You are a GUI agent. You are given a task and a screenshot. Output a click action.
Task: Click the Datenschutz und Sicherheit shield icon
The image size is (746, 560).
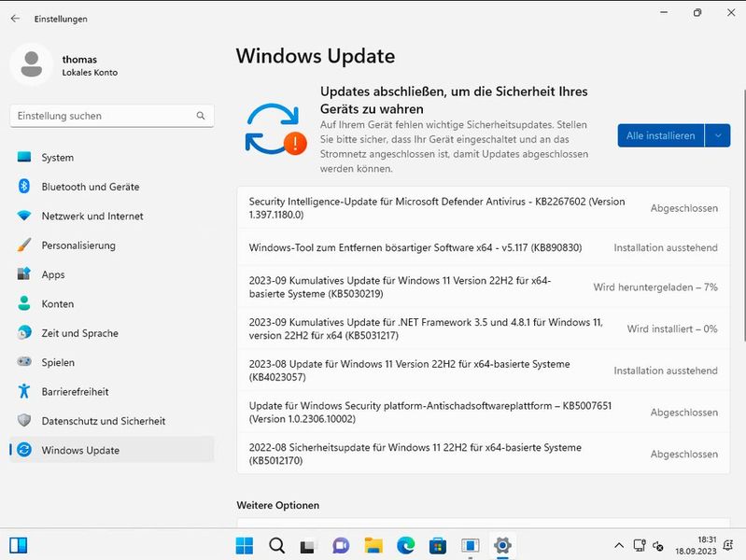click(23, 420)
